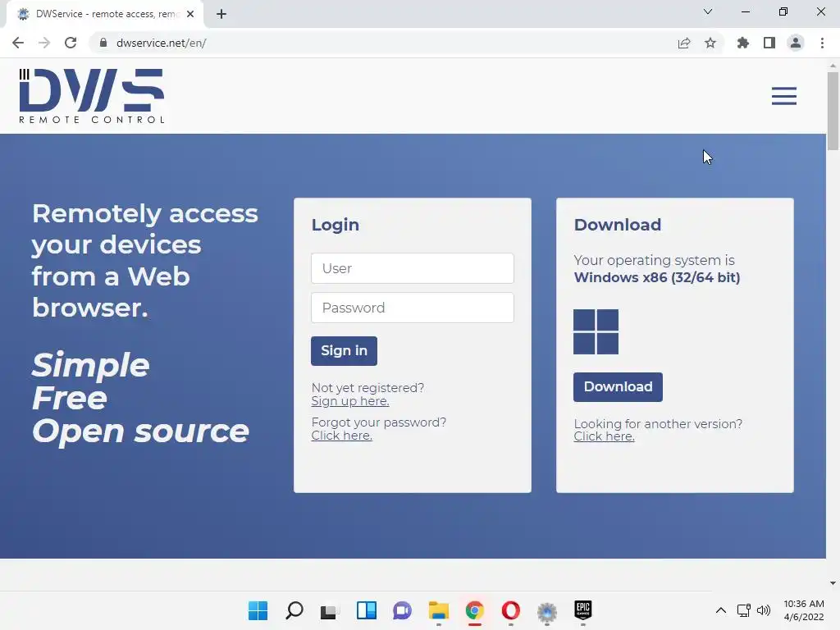Image resolution: width=840 pixels, height=630 pixels.
Task: Toggle the browser side panel
Action: coord(769,43)
